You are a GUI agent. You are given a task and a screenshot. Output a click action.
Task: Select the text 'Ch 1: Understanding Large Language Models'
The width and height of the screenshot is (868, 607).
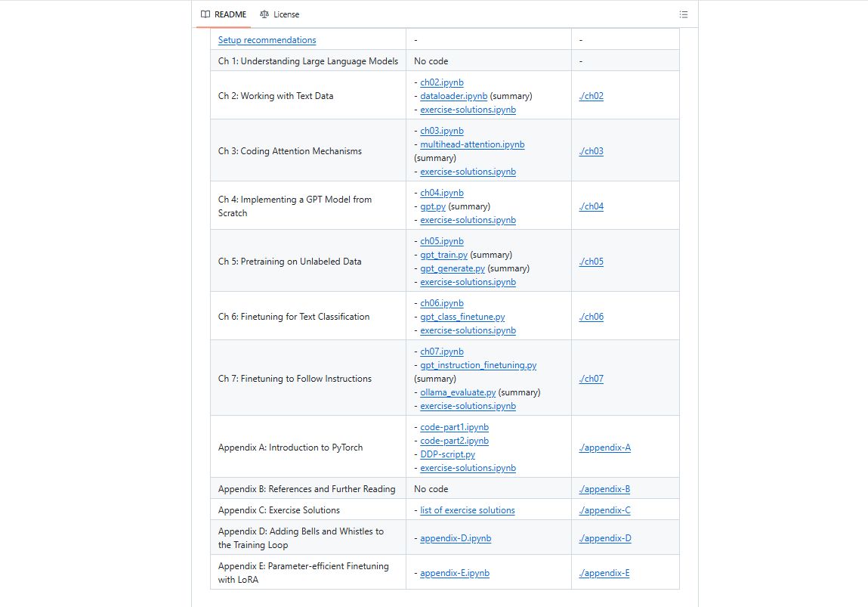(x=307, y=61)
